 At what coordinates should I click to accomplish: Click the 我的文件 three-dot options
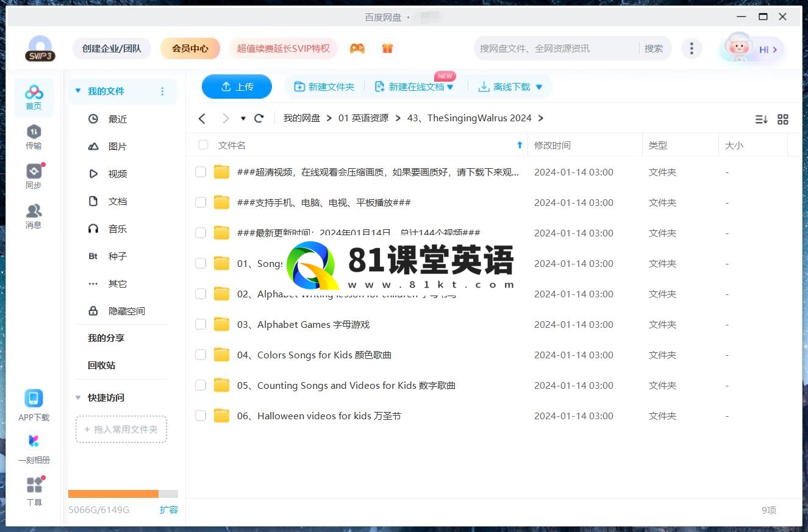162,91
